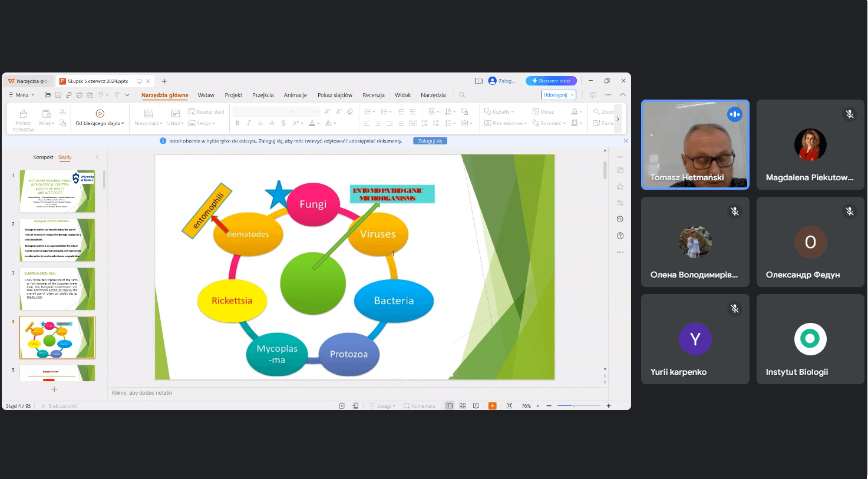The height and width of the screenshot is (482, 868).
Task: Toggle Italic formatting
Action: [x=249, y=123]
